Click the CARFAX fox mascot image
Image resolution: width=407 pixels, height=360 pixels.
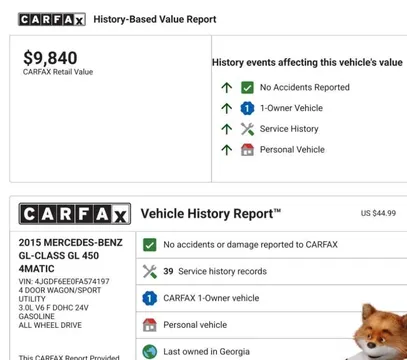(x=380, y=331)
